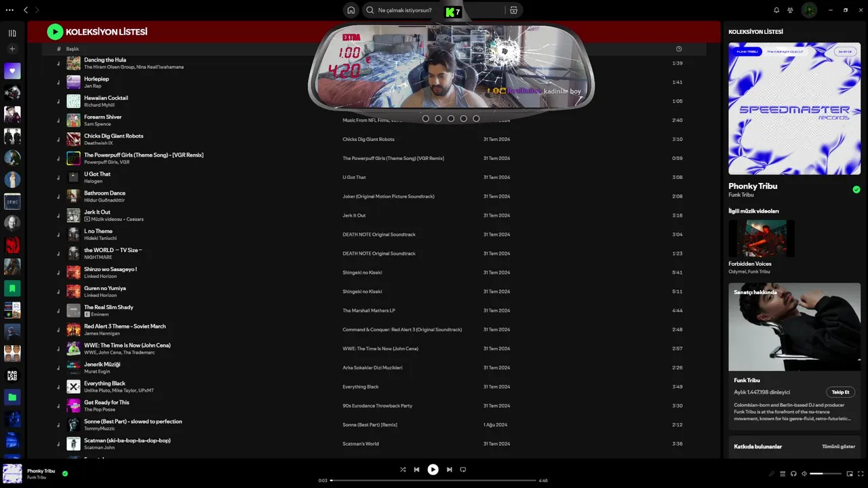Open the green folder tile in sidebar
The image size is (868, 488).
tap(12, 396)
